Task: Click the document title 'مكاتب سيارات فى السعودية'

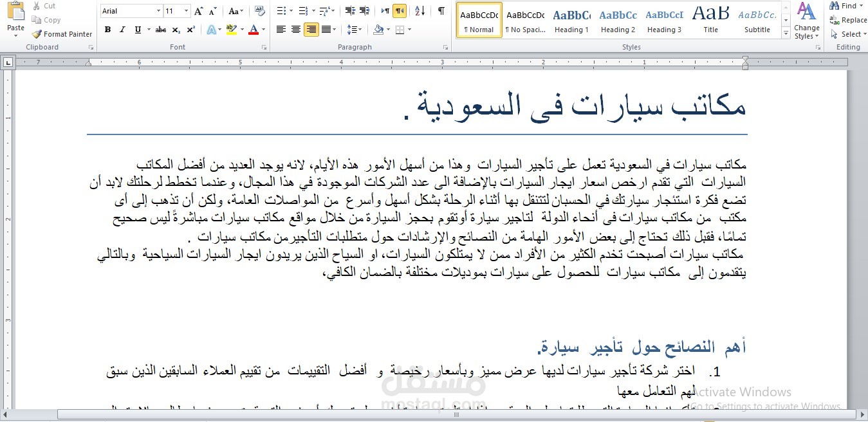Action: 575,105
